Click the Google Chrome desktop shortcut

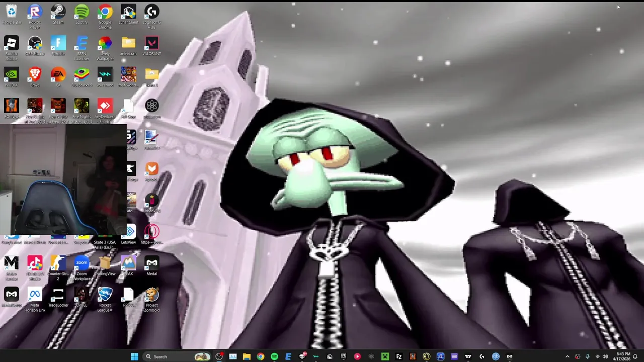(x=105, y=17)
